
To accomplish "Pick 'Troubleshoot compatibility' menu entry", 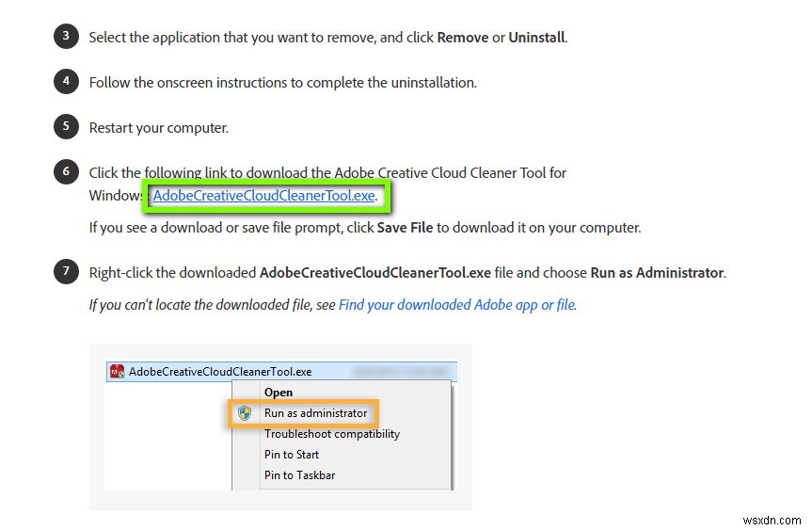I will 332,434.
